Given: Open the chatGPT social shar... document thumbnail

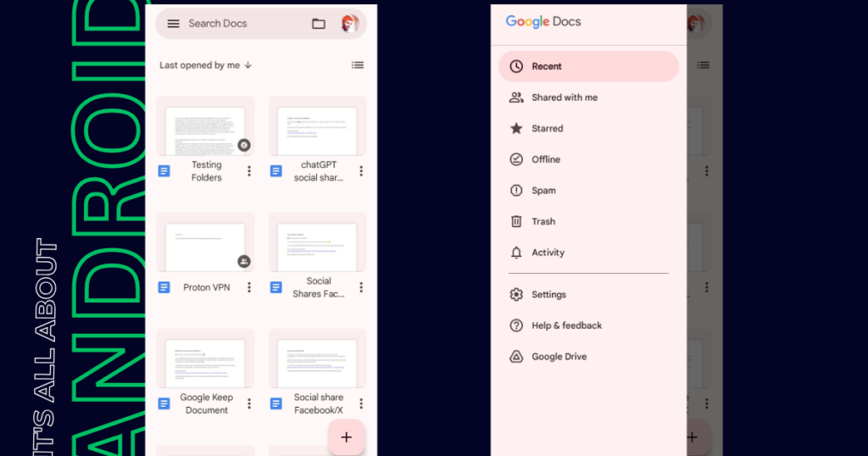Looking at the screenshot, I should (x=317, y=126).
